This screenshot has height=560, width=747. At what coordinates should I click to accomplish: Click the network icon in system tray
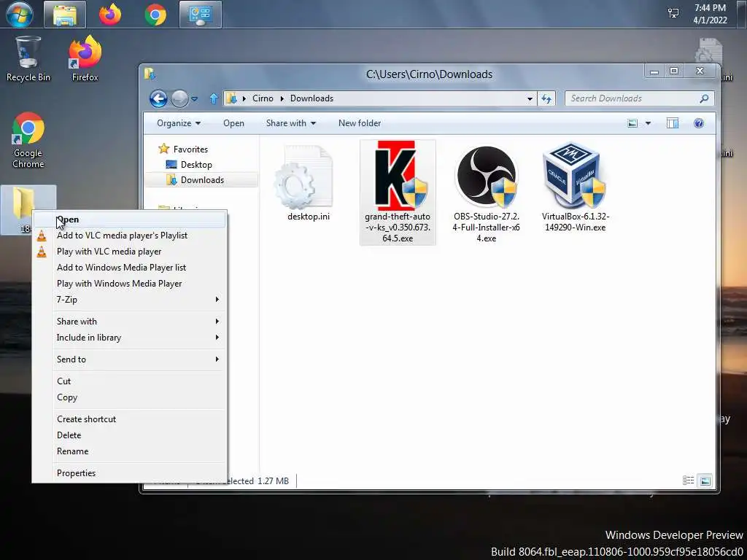673,13
